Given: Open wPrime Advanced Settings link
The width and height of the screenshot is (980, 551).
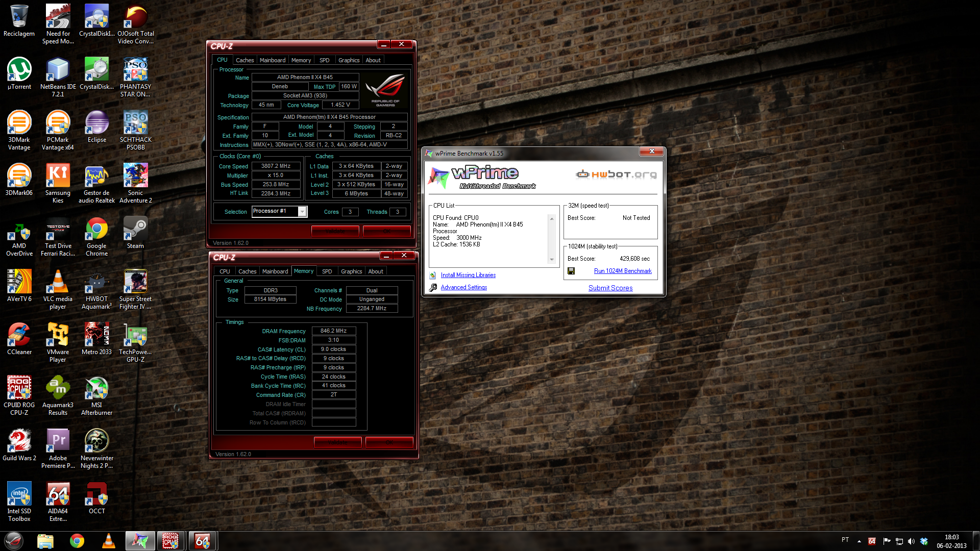Looking at the screenshot, I should coord(463,287).
